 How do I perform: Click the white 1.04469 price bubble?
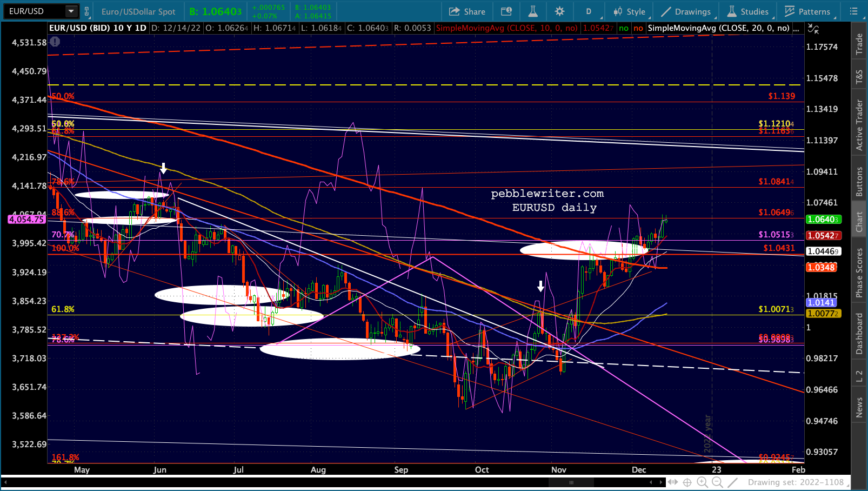(x=823, y=251)
